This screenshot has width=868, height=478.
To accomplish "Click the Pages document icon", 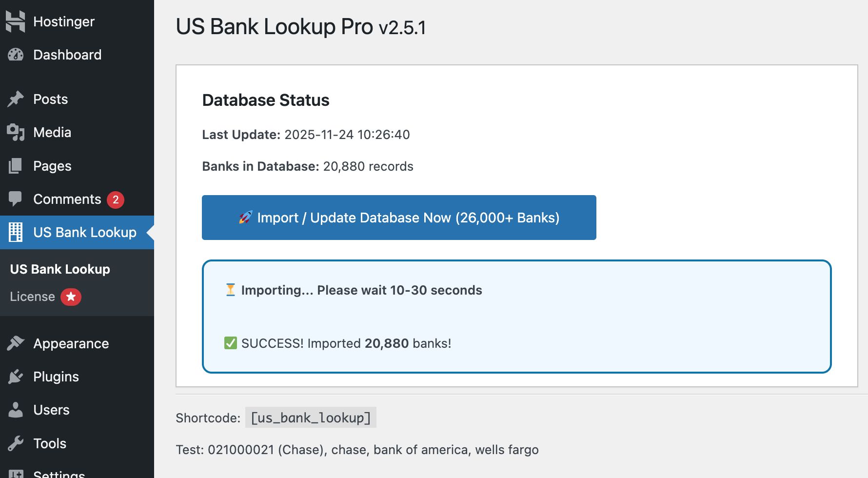I will tap(15, 166).
